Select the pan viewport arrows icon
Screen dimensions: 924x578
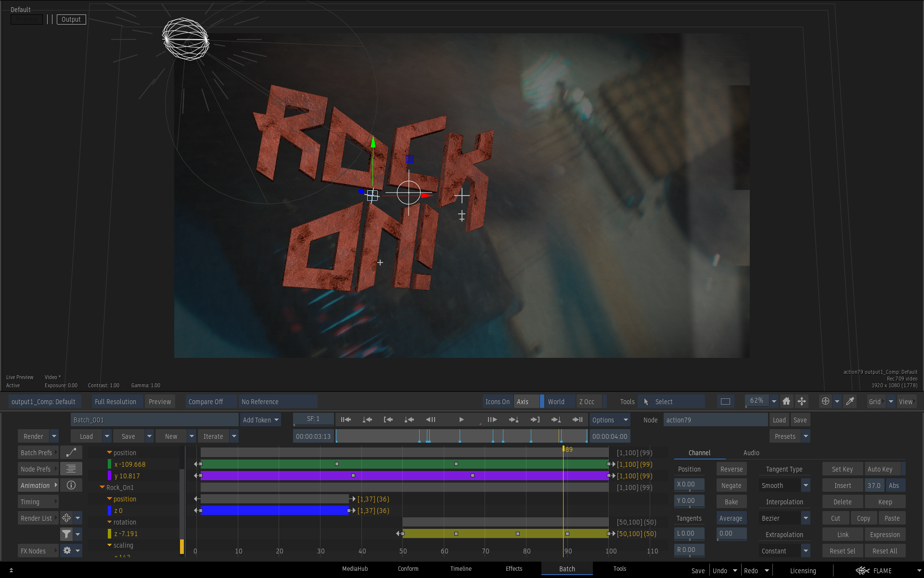tap(802, 401)
